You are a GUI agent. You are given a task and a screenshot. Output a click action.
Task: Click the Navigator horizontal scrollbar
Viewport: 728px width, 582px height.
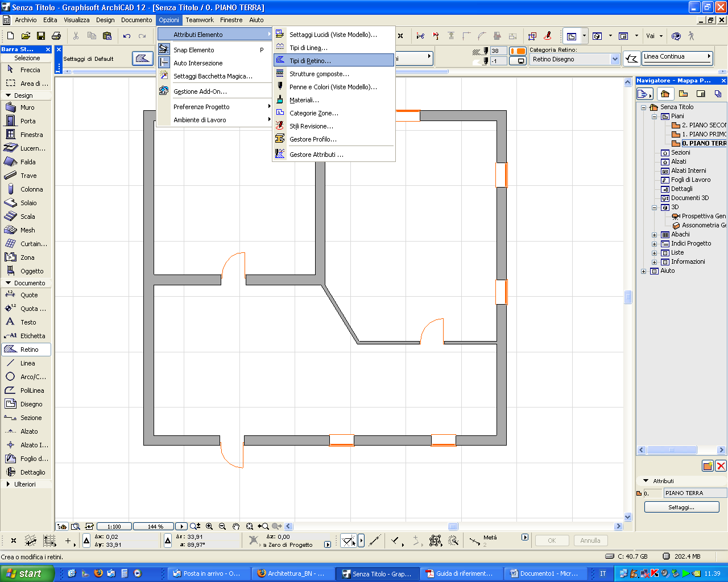click(681, 450)
